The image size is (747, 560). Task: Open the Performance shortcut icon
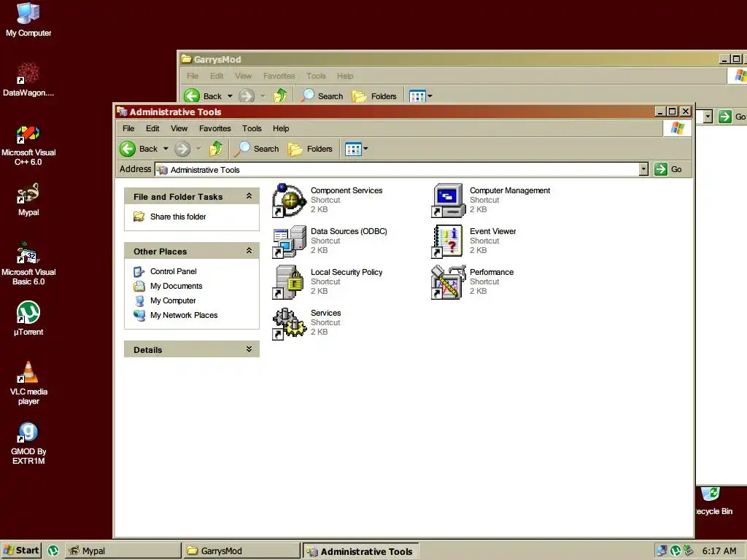(448, 283)
